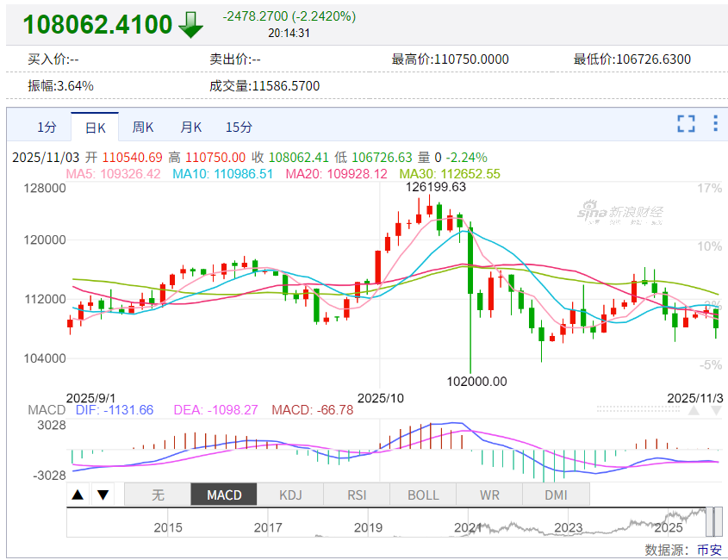Click the 最低价:106726.6300 field
The image size is (728, 560).
632,59
